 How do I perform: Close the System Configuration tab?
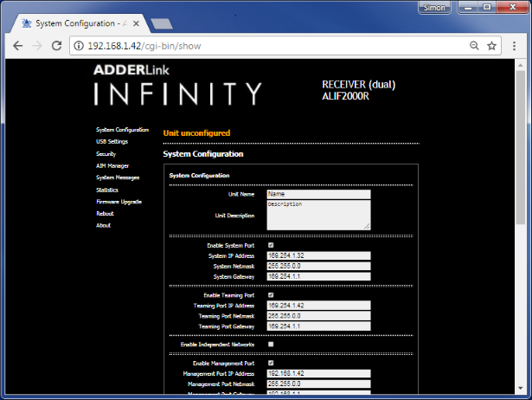136,23
